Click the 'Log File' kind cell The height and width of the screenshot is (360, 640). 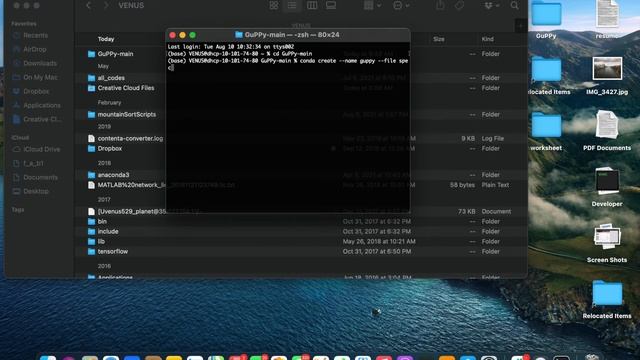click(x=493, y=139)
